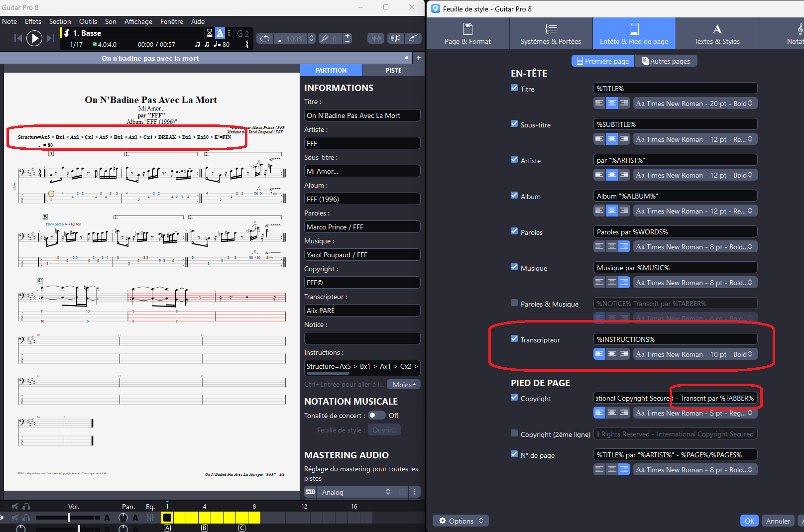The height and width of the screenshot is (532, 804).
Task: Right-align the Copyright footer text
Action: tap(624, 413)
